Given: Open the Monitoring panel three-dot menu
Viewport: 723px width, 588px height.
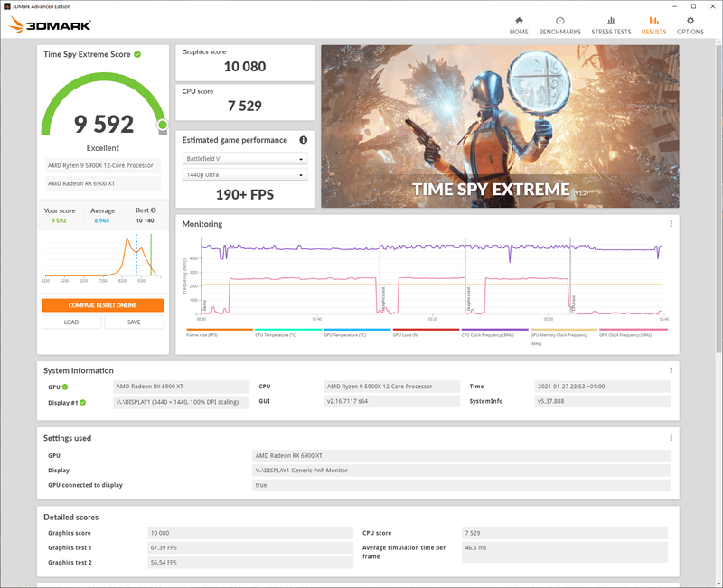Looking at the screenshot, I should coord(671,224).
